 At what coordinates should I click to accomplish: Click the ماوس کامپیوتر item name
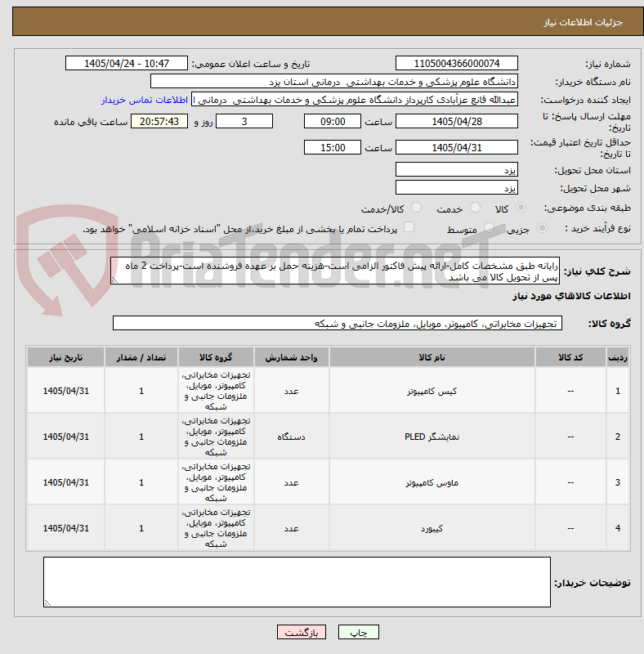[x=432, y=482]
